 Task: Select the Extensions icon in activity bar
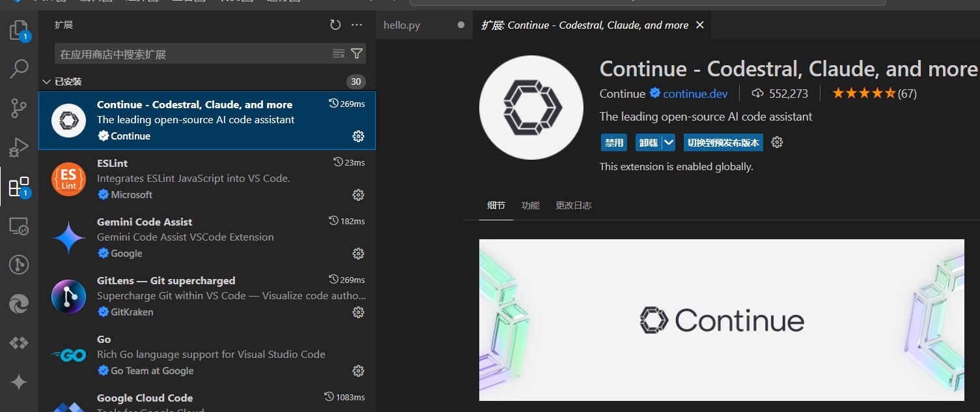coord(19,187)
